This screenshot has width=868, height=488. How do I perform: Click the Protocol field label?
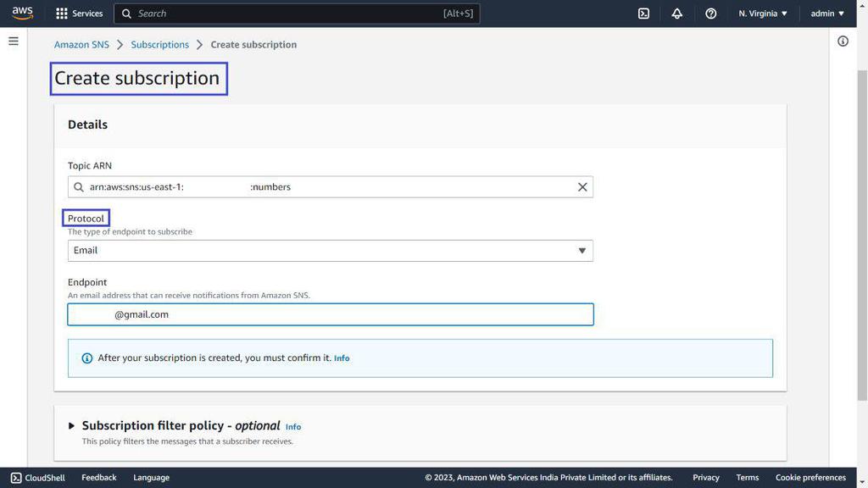coord(86,218)
